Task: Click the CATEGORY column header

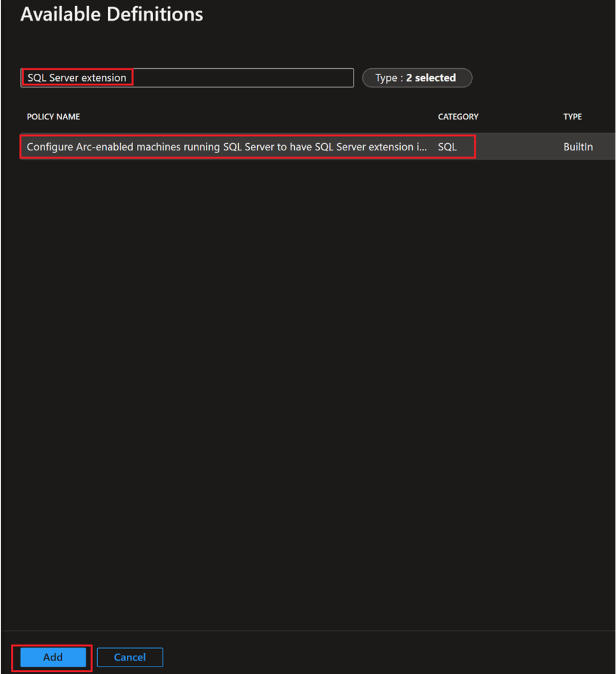Action: coord(458,117)
